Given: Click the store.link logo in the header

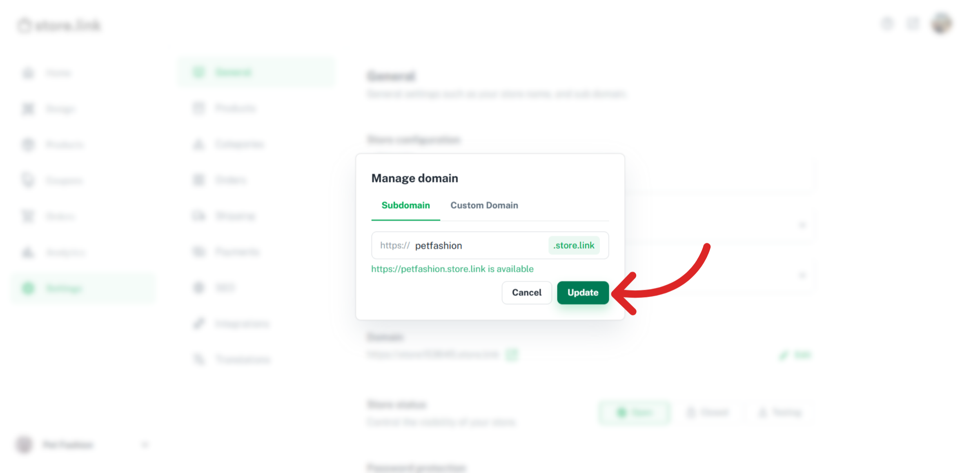Looking at the screenshot, I should tap(59, 25).
